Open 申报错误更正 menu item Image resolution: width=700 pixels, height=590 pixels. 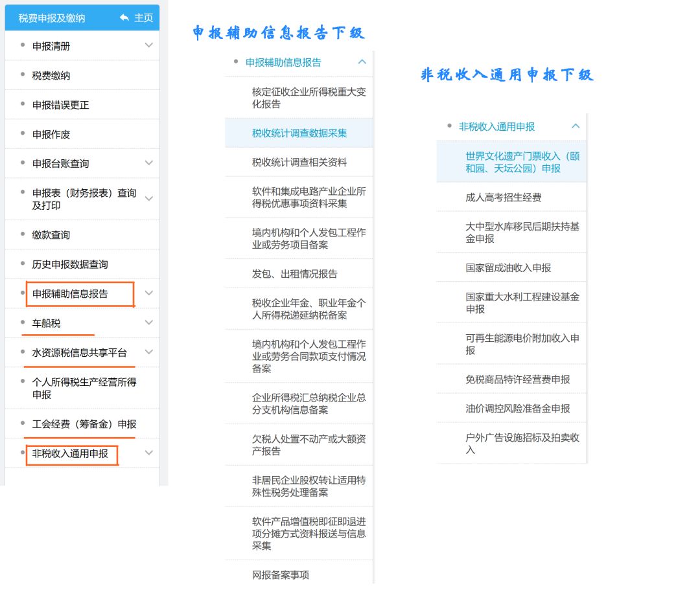(x=60, y=105)
